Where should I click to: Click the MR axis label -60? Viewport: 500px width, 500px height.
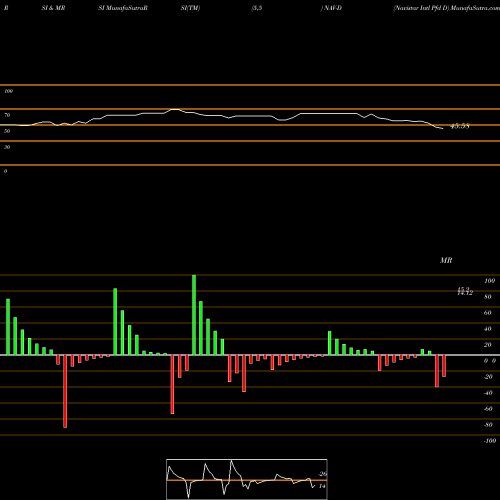[x=488, y=409]
